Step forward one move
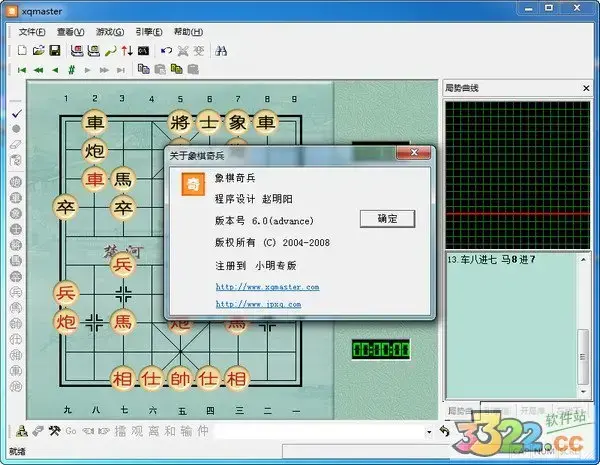The height and width of the screenshot is (465, 600). [88, 70]
